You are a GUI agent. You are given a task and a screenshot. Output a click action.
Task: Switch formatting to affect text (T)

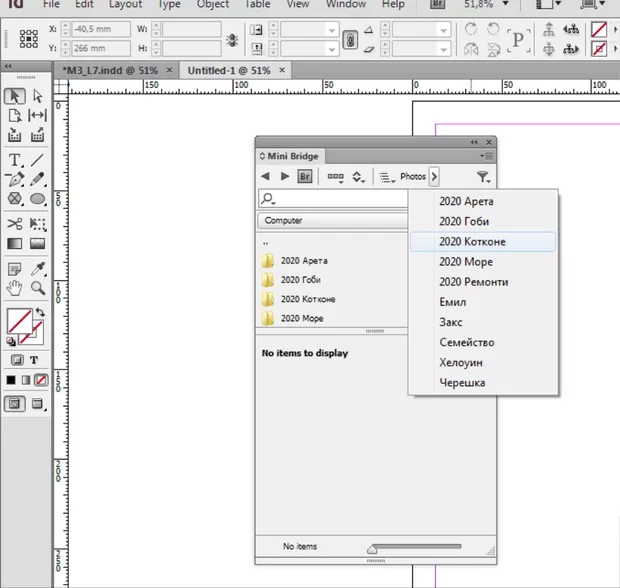[x=34, y=360]
